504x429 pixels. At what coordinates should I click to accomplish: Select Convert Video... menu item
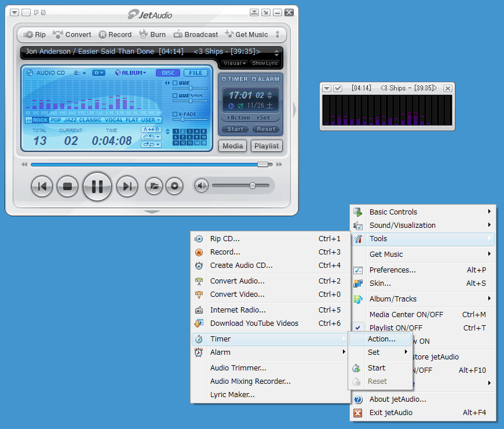click(271, 295)
